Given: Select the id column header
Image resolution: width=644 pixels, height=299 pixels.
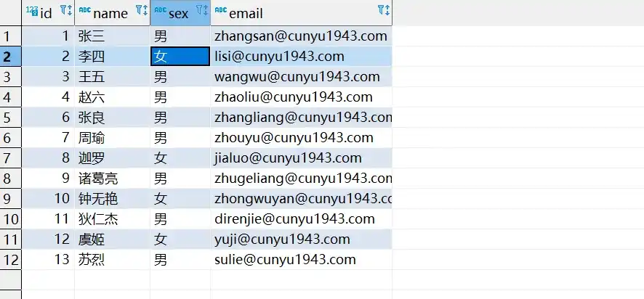Looking at the screenshot, I should (x=48, y=13).
